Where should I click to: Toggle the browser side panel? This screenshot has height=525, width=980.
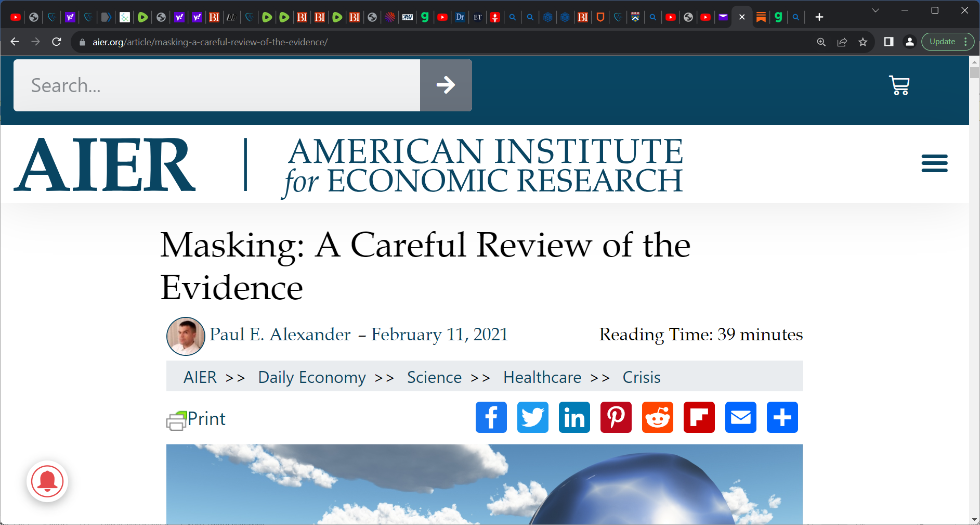888,42
